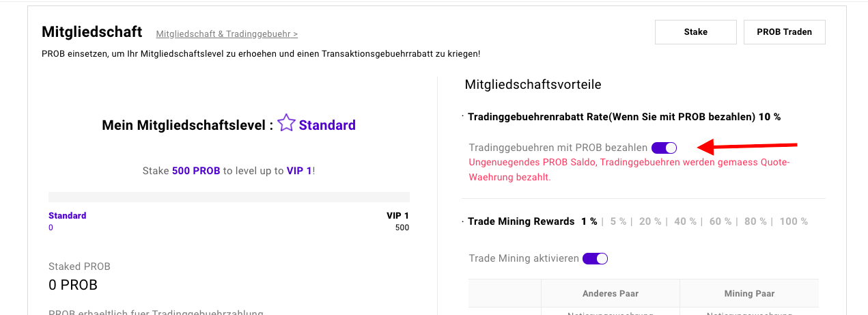The image size is (868, 315).
Task: Open Mitgliedschaft & Tradinggebuehr link
Action: 227,33
